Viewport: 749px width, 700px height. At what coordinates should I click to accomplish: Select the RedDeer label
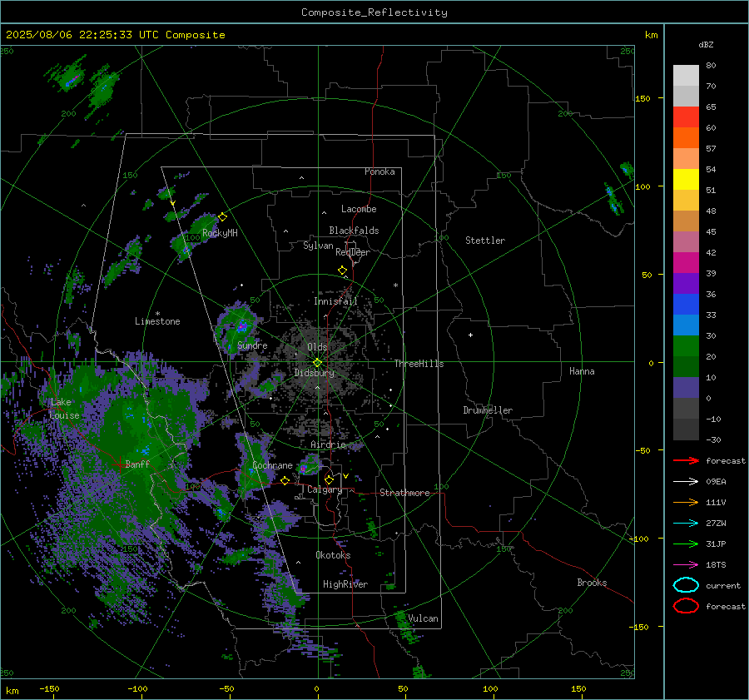pos(353,252)
